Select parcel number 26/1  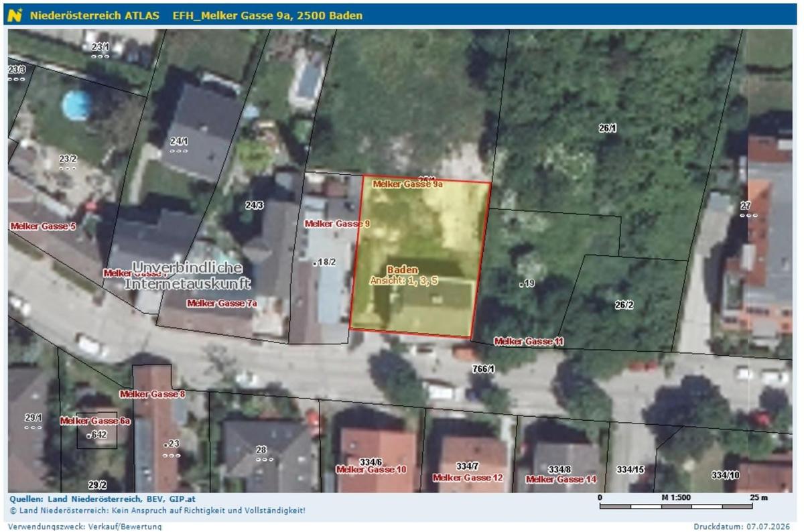point(608,127)
